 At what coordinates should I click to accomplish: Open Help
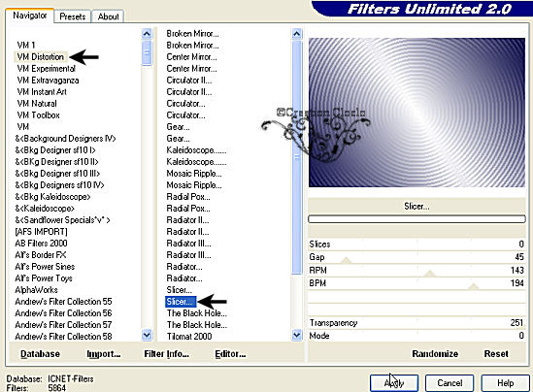point(505,383)
